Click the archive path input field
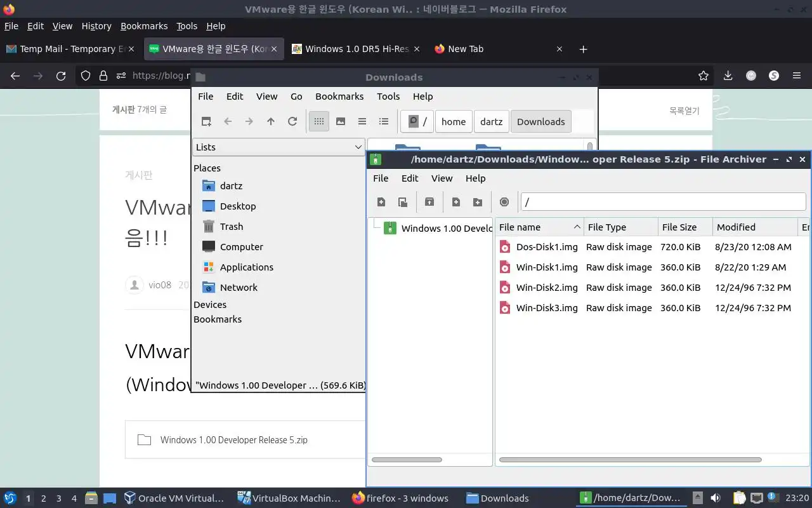 664,202
